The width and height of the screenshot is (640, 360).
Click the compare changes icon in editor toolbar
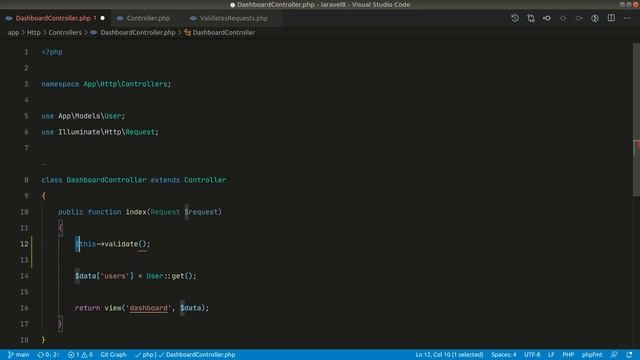531,18
